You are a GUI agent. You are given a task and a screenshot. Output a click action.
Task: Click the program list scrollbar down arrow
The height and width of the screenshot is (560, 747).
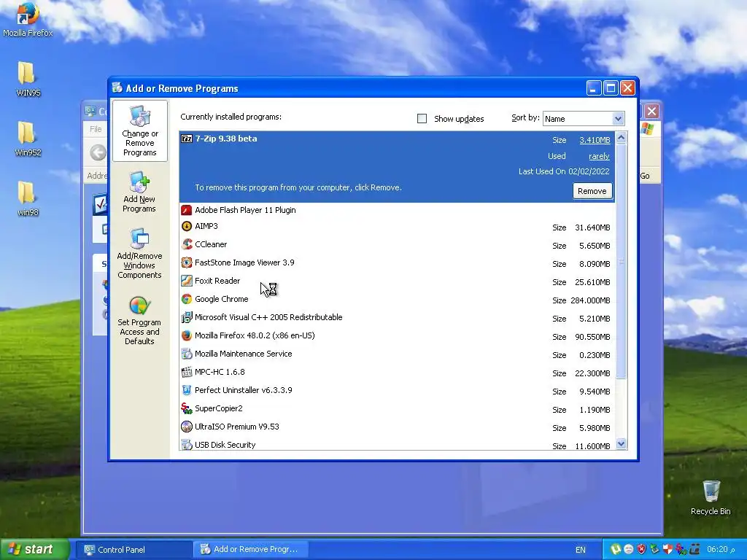coord(621,444)
